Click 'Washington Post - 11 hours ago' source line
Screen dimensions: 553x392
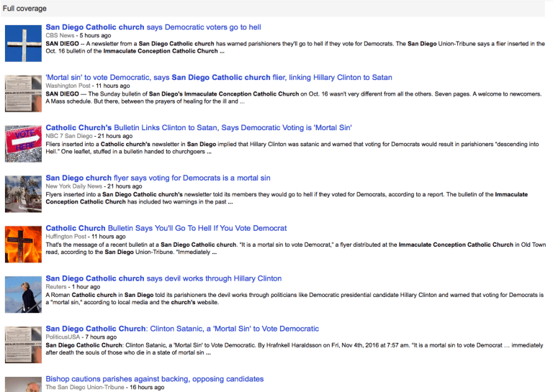point(88,86)
